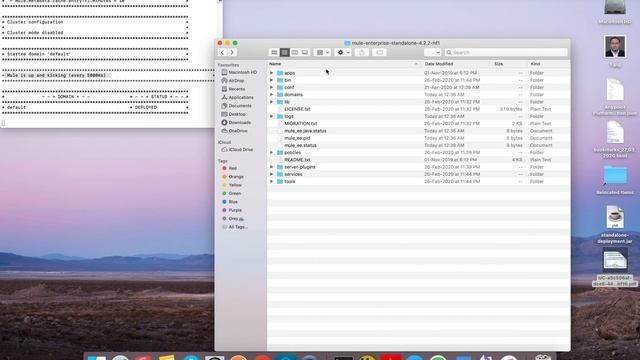The width and height of the screenshot is (640, 360).
Task: Go forward in Finder navigation
Action: 232,52
